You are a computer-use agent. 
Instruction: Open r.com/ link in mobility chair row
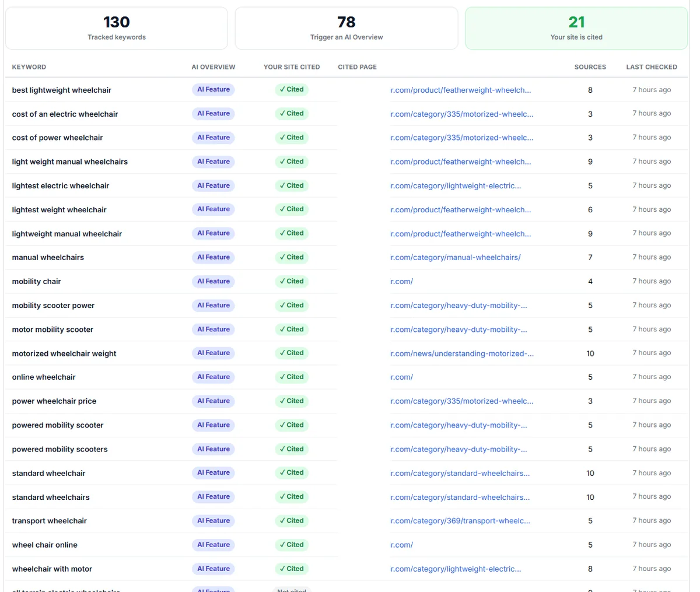(401, 281)
